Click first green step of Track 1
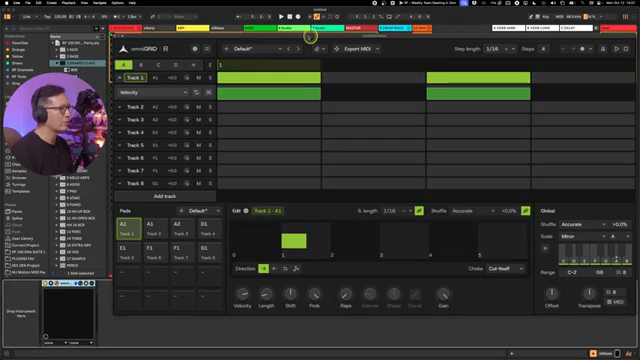 coord(269,78)
